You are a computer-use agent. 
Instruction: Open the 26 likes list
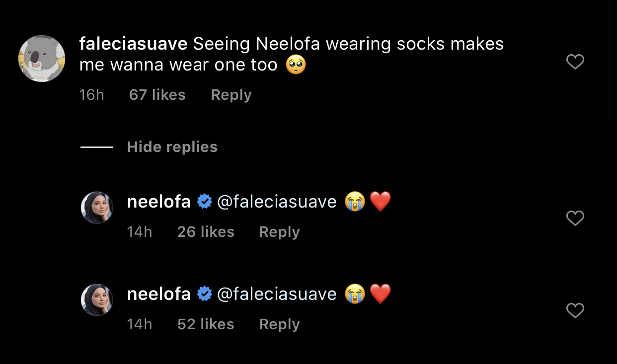206,232
